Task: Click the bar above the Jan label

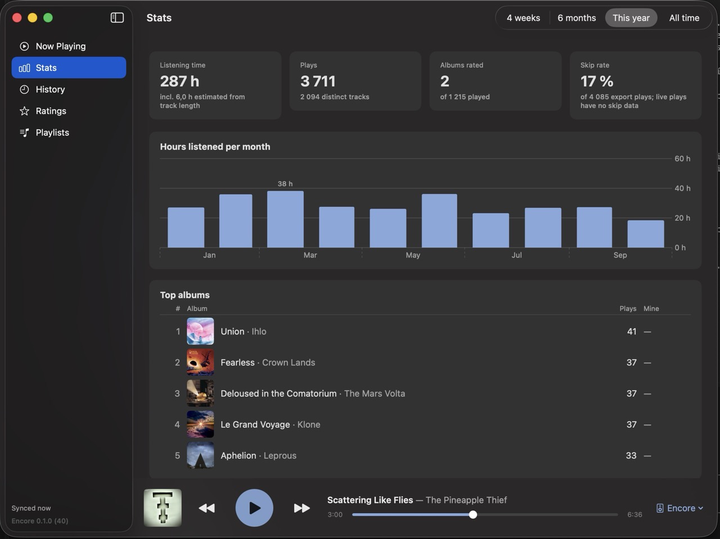Action: click(186, 227)
